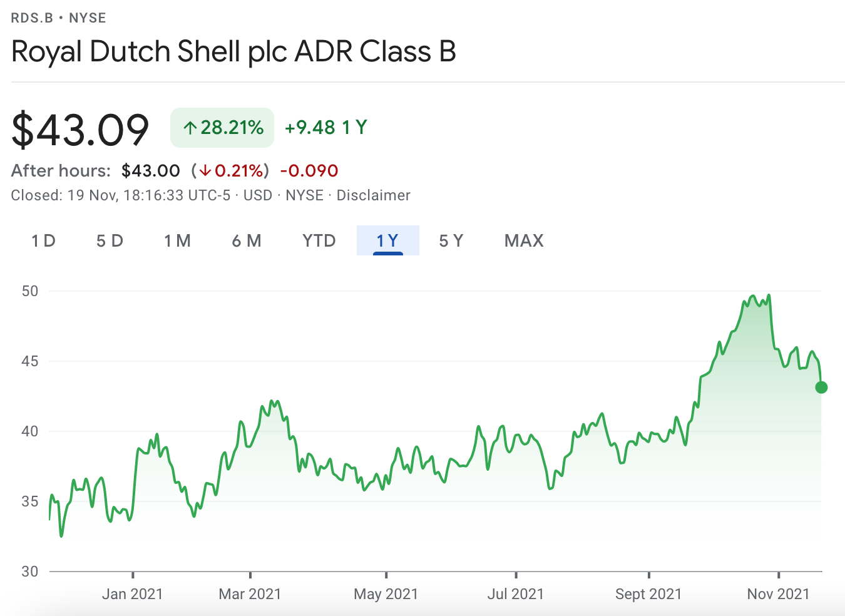The height and width of the screenshot is (616, 845).
Task: Select the 6 M chart range
Action: (247, 240)
